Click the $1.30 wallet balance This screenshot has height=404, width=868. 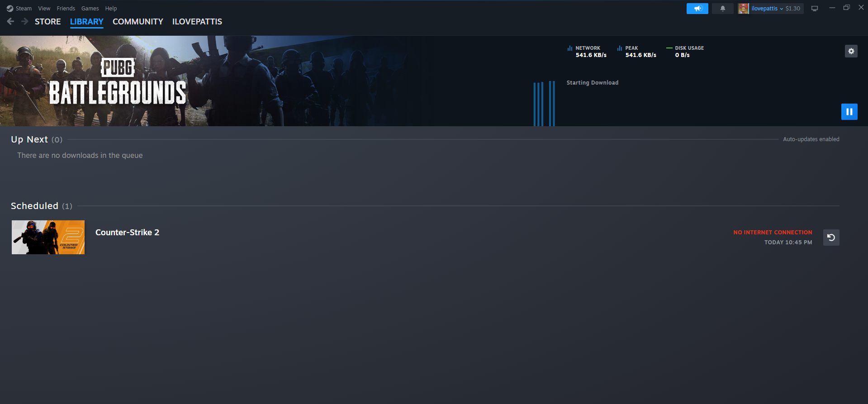coord(793,9)
